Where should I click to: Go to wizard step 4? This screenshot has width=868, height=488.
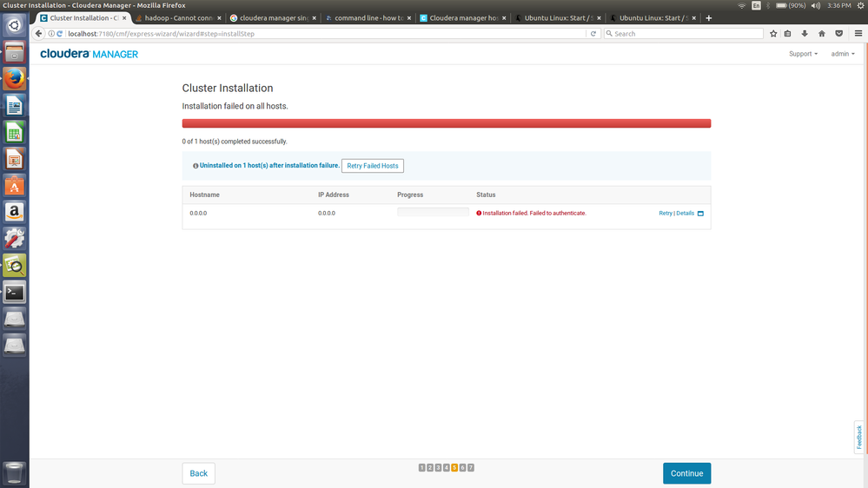tap(447, 468)
